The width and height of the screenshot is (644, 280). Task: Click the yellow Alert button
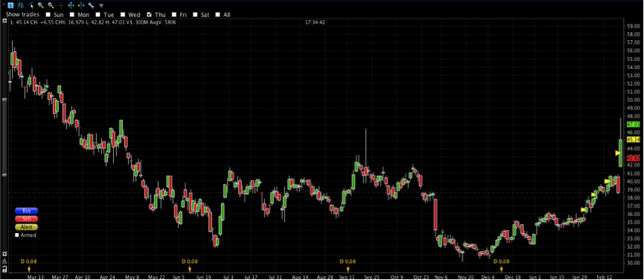pos(26,227)
